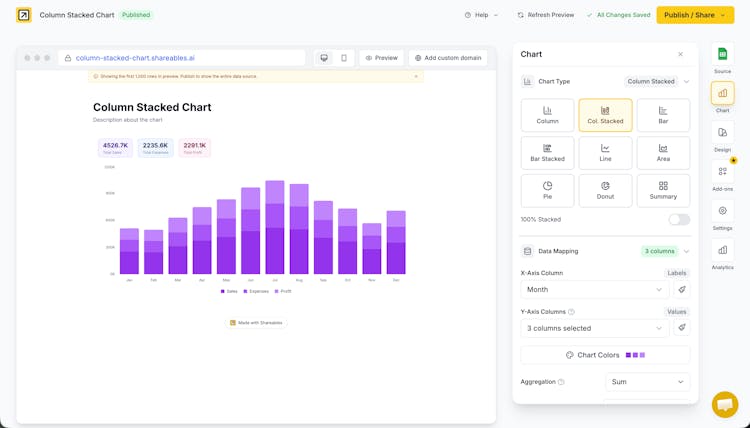Open the chat support widget
Screen dimensions: 750x428
click(x=724, y=404)
